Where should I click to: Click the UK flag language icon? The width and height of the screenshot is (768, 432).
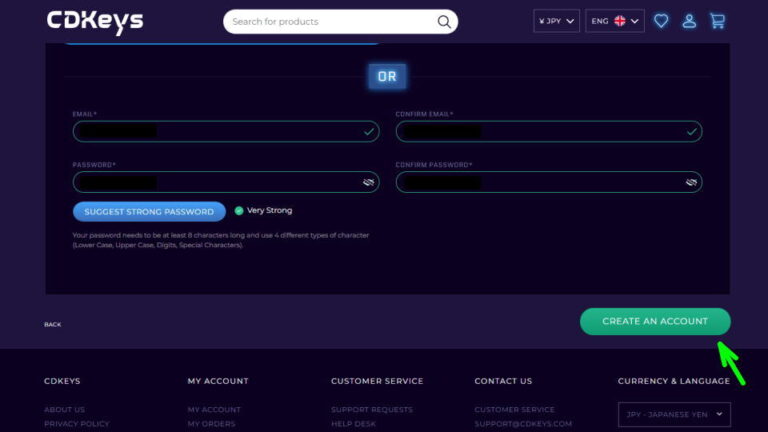(x=620, y=21)
